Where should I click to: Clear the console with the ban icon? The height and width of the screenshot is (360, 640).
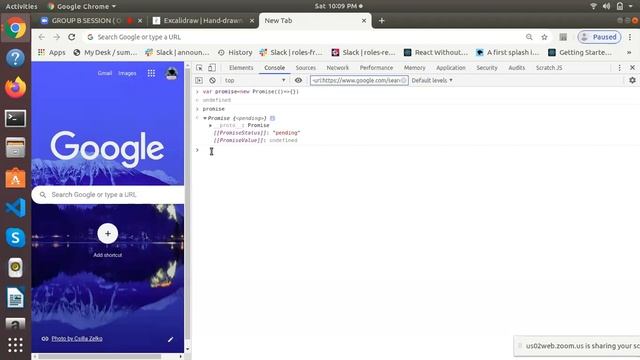[x=212, y=80]
